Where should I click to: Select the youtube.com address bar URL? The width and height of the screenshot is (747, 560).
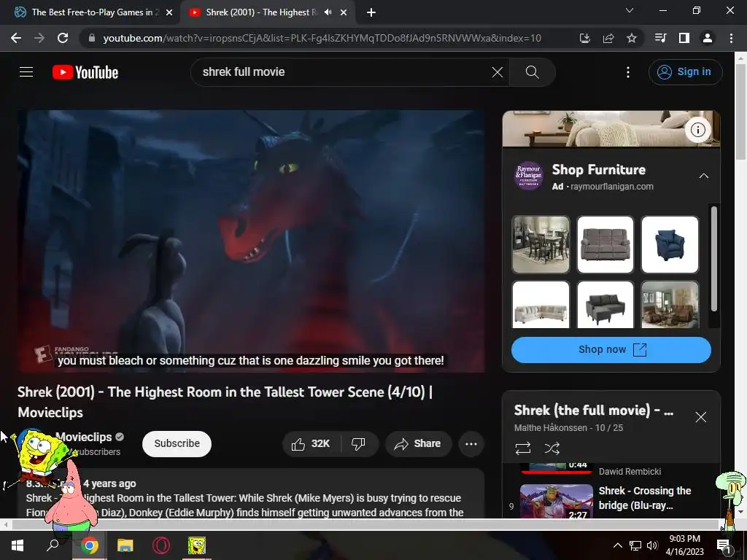pyautogui.click(x=322, y=38)
